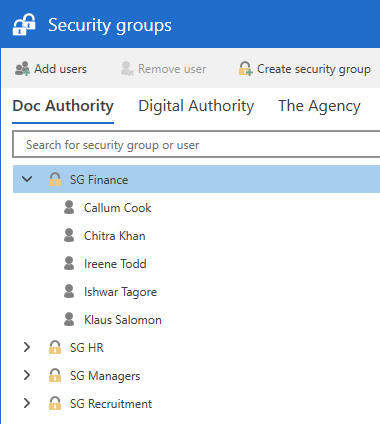
Task: Expand the SG HR group
Action: click(27, 347)
